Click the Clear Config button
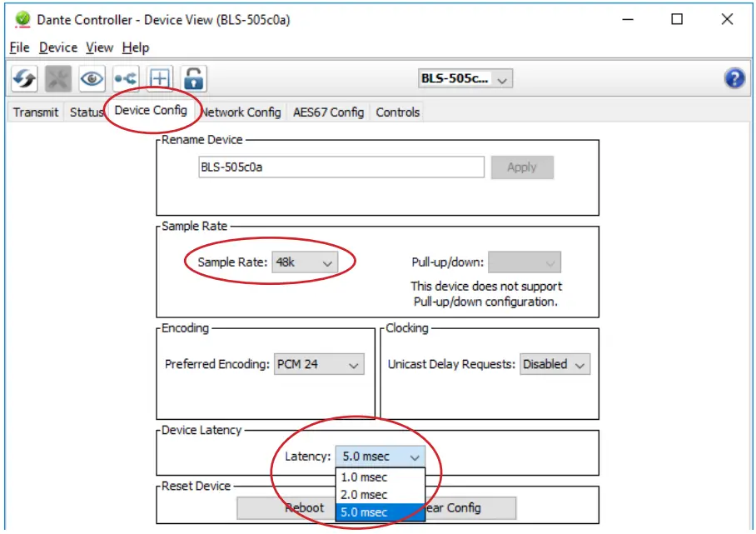The height and width of the screenshot is (534, 756). (x=470, y=508)
